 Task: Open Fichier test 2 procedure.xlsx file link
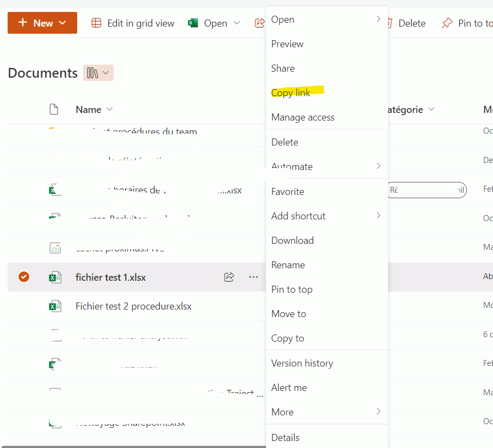[133, 306]
